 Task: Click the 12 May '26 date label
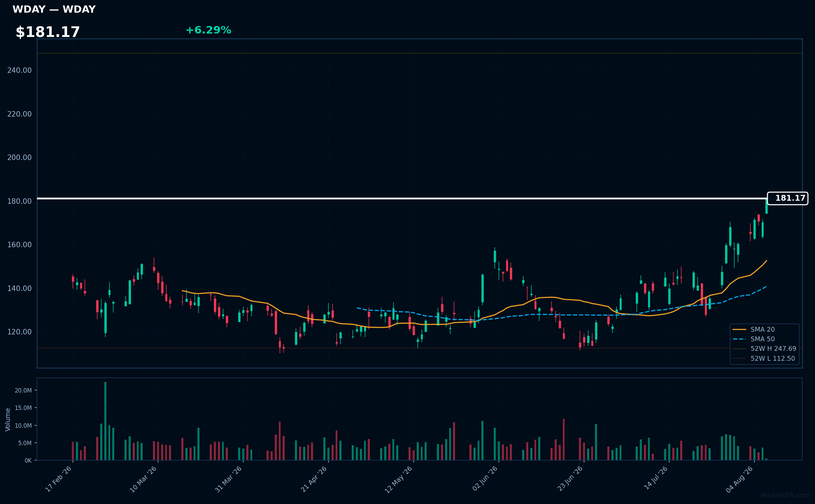pyautogui.click(x=399, y=479)
